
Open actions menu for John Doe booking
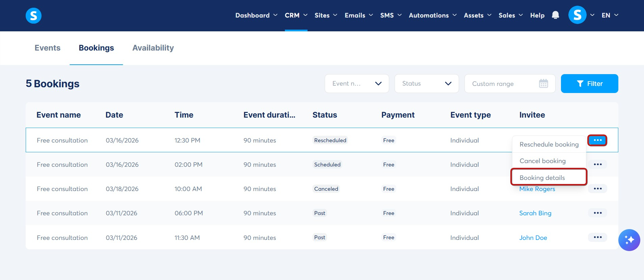pyautogui.click(x=597, y=237)
